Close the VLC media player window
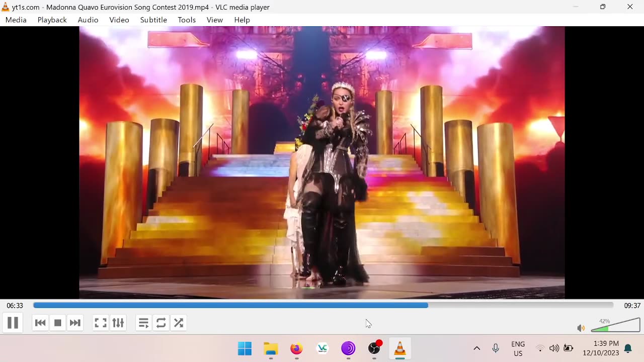This screenshot has height=362, width=644. pyautogui.click(x=630, y=7)
